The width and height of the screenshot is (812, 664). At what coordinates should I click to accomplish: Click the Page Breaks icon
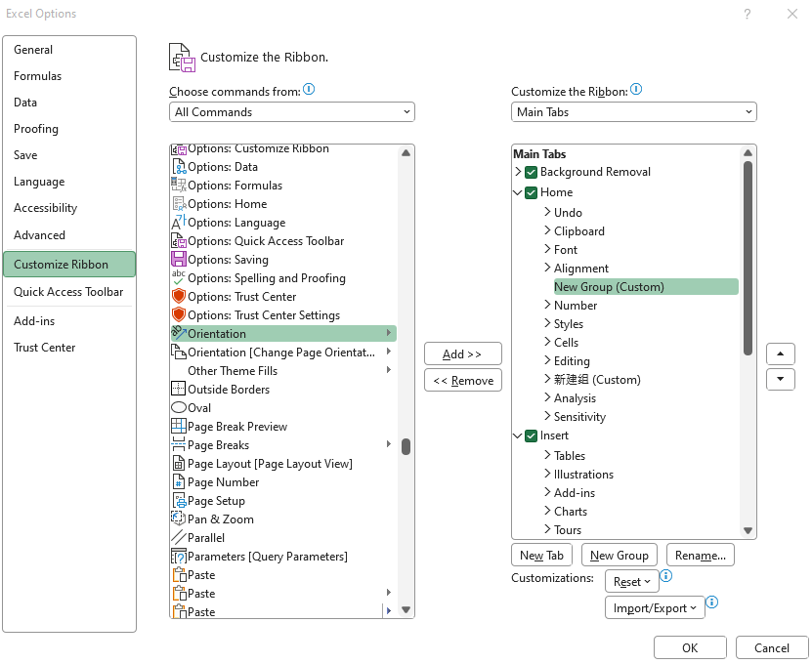coord(178,445)
